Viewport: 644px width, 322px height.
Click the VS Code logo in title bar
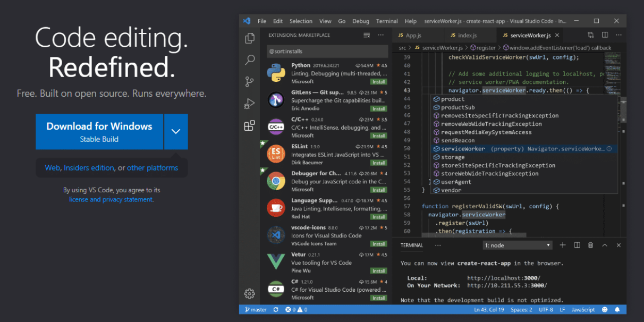[x=246, y=21]
